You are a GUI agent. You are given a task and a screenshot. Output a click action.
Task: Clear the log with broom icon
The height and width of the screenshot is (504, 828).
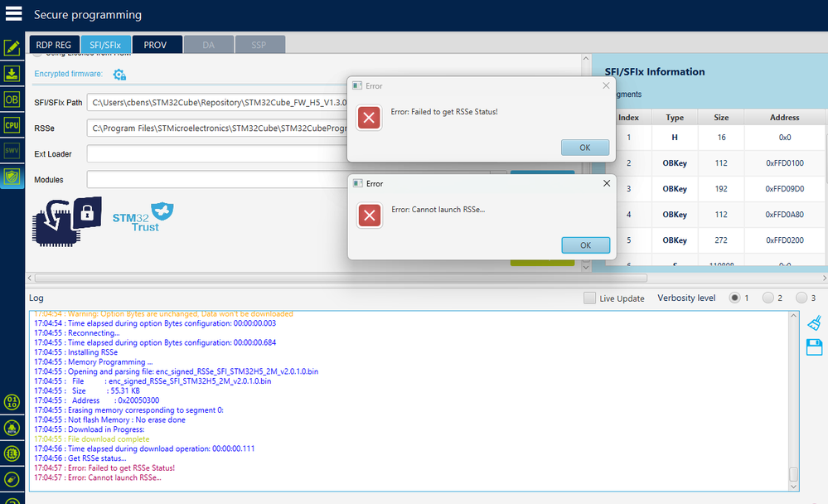[814, 322]
